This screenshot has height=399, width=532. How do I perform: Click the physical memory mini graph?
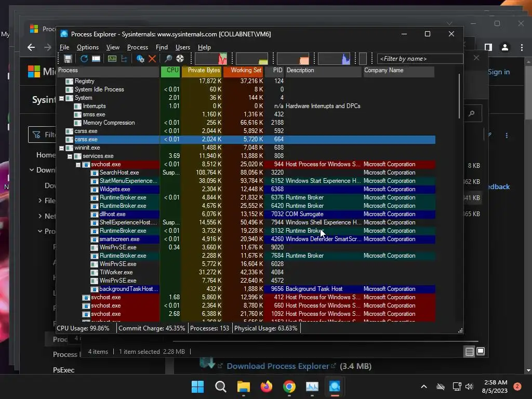(x=293, y=59)
